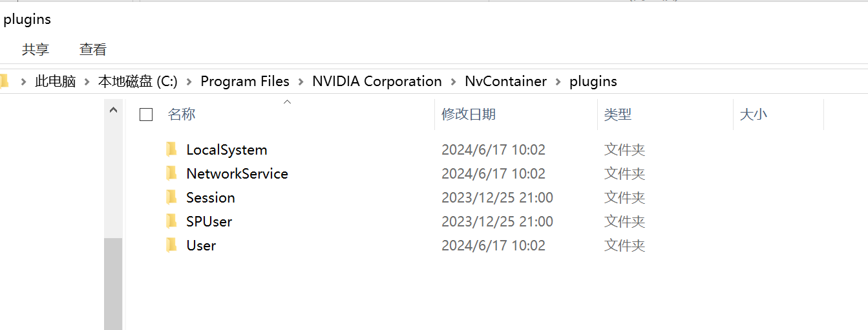Open the 查看 ribbon tab
The width and height of the screenshot is (868, 330).
pyautogui.click(x=93, y=49)
